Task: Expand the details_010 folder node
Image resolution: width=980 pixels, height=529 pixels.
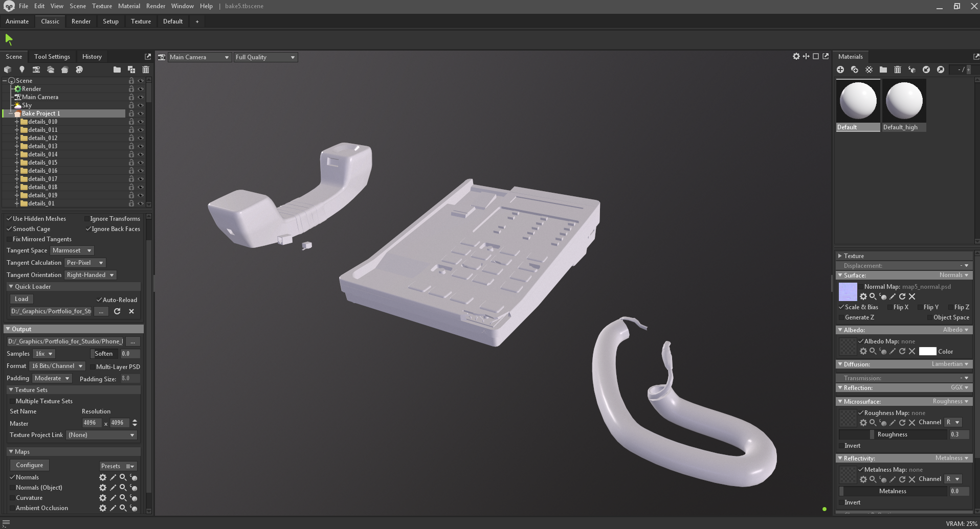Action: pos(17,122)
